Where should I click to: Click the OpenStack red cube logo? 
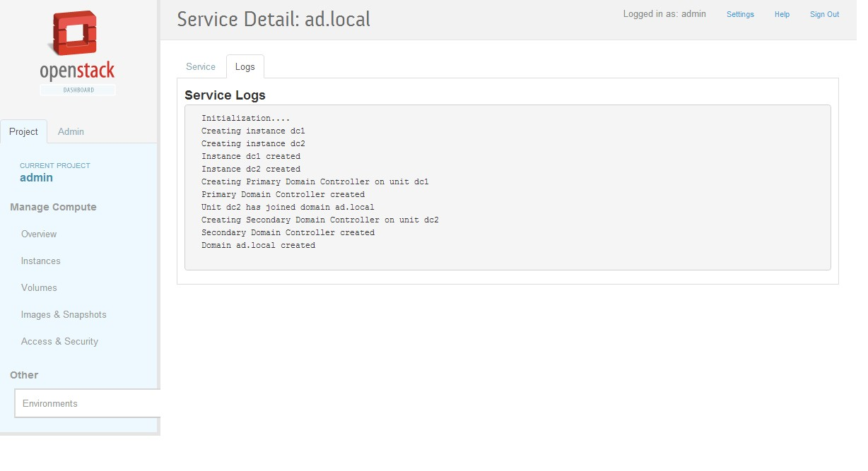click(75, 35)
